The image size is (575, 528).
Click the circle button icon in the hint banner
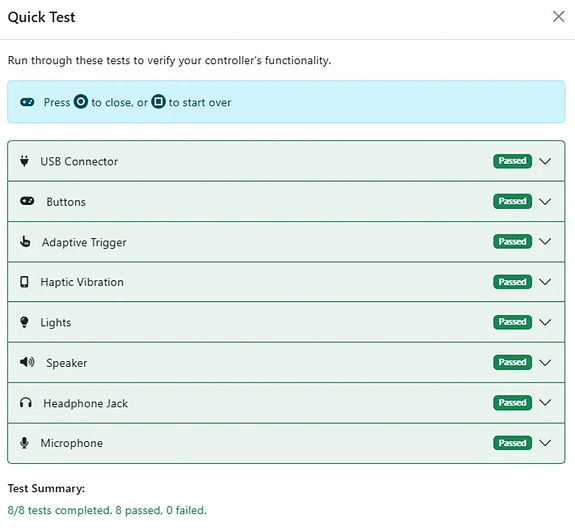pos(81,102)
